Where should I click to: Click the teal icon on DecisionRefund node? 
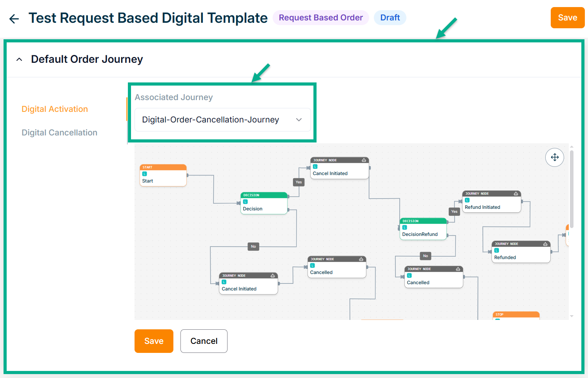coord(405,227)
